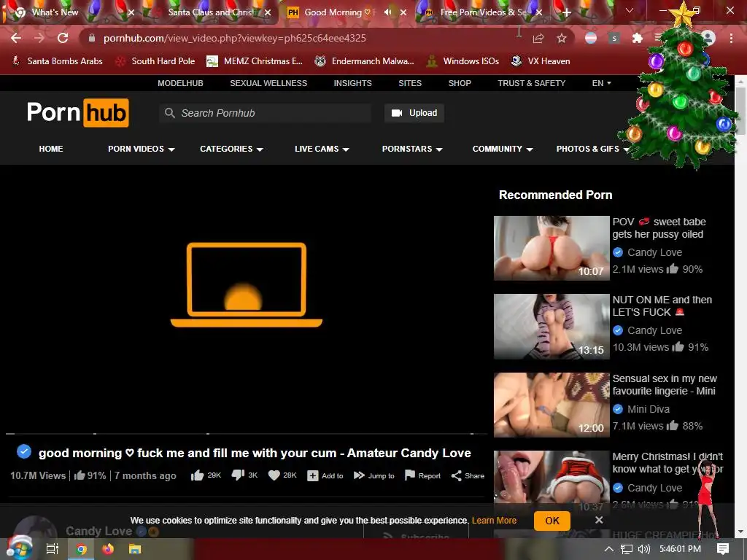Open the Share options
The image size is (747, 560).
(x=468, y=475)
